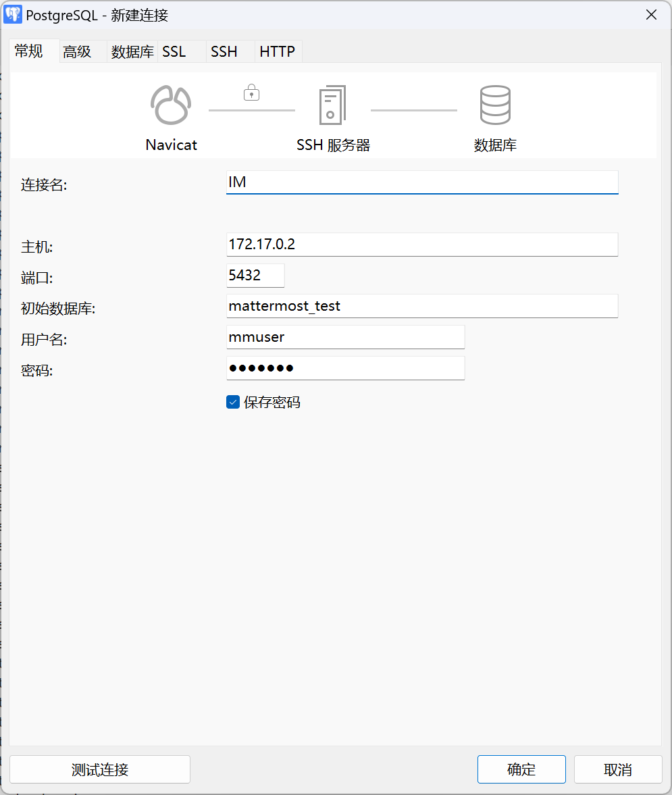Click the database cylinder icon

[x=495, y=105]
